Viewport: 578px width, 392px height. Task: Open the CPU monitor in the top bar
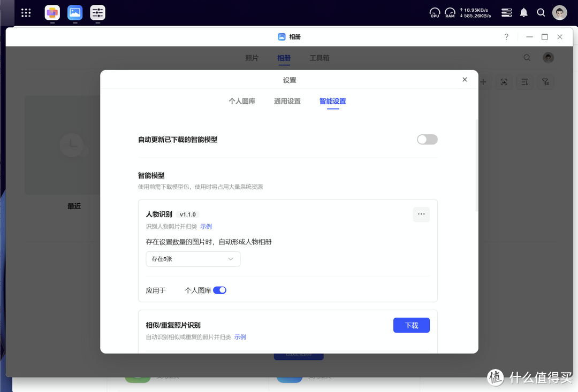pyautogui.click(x=435, y=12)
